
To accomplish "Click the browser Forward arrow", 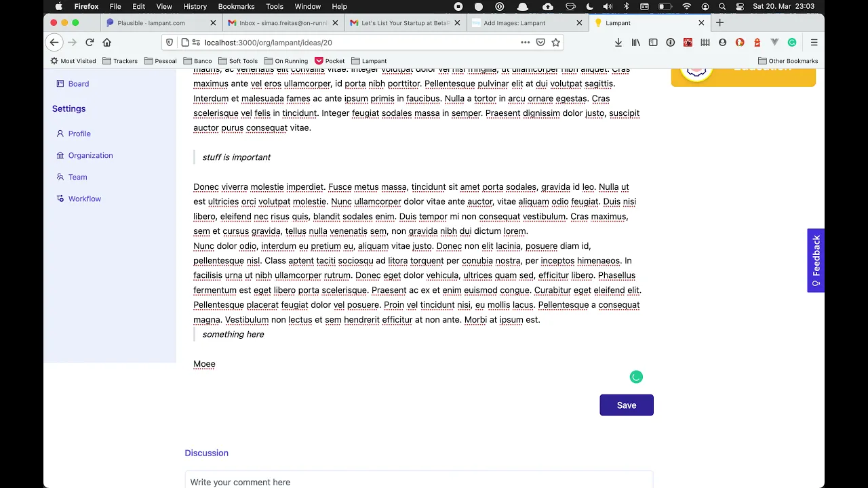I will 73,42.
